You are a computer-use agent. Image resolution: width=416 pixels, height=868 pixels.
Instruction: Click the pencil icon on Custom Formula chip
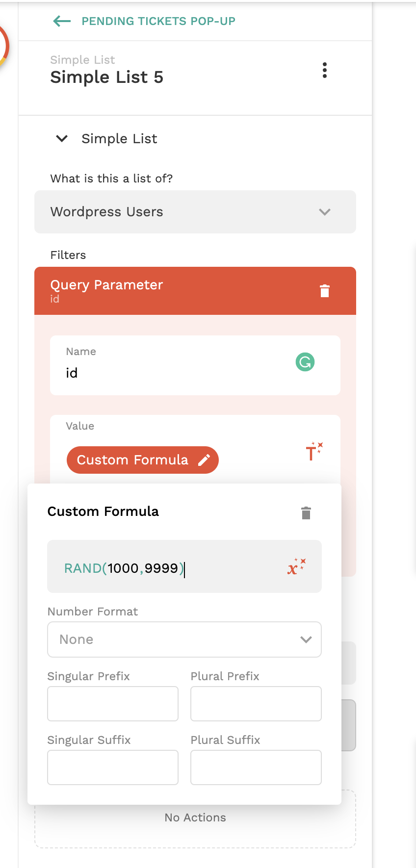[204, 460]
